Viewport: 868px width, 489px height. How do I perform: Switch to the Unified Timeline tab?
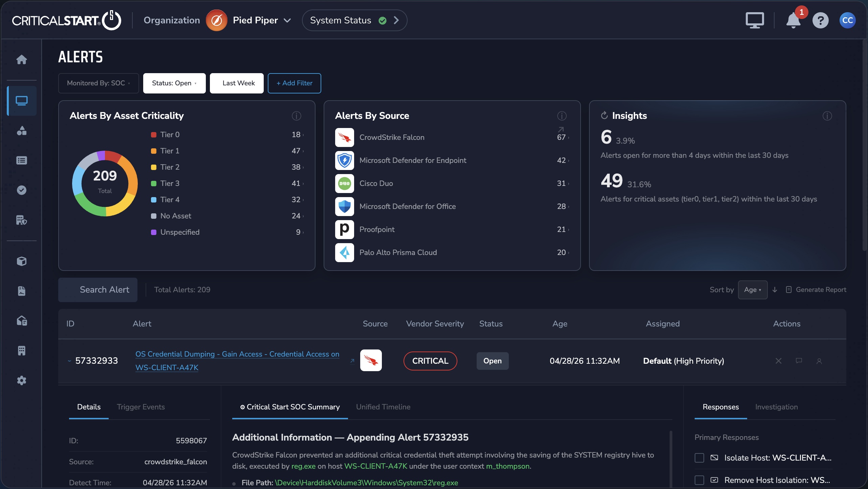383,407
